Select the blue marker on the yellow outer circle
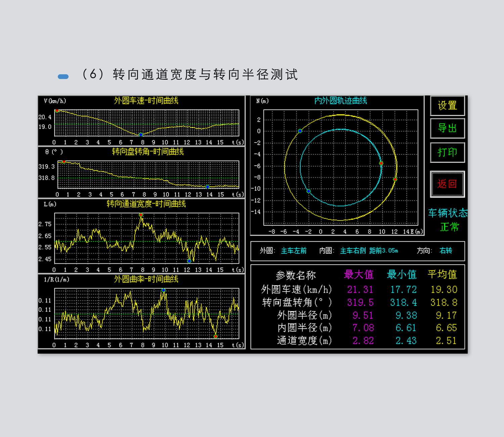The width and height of the screenshot is (504, 437). (x=300, y=131)
